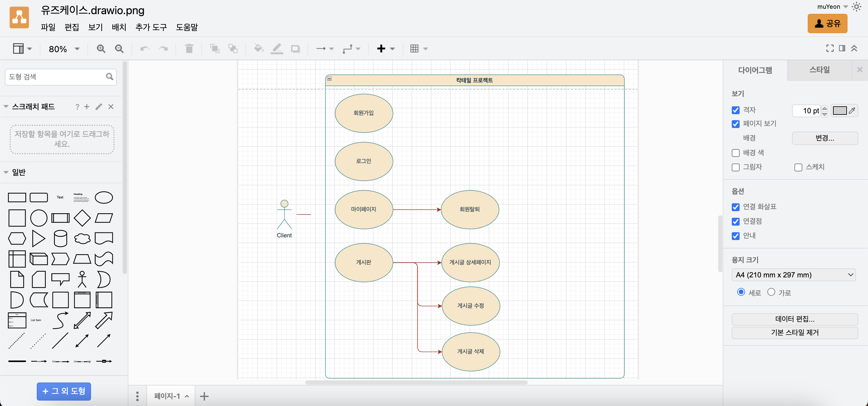Select the cylinder shape in General palette
The width and height of the screenshot is (868, 406).
point(60,239)
